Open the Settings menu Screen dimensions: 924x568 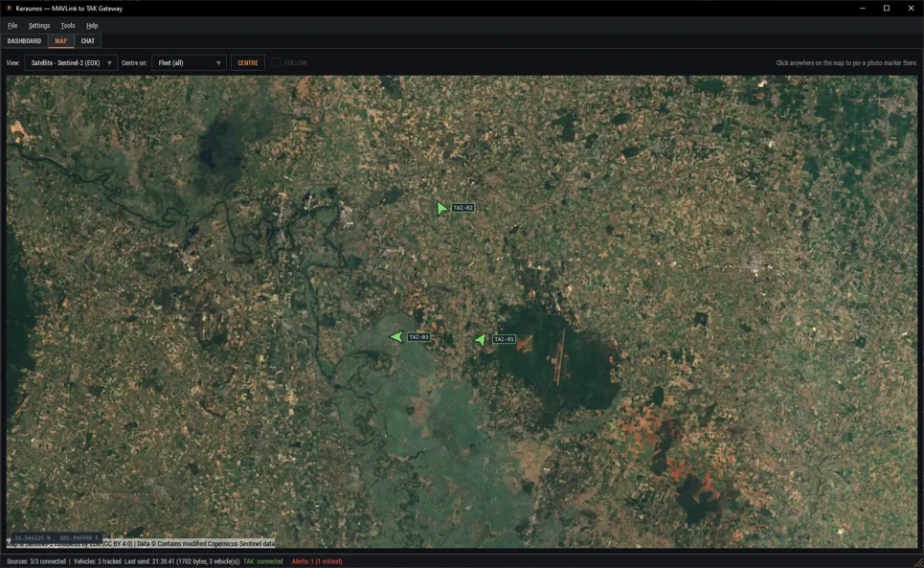tap(39, 25)
